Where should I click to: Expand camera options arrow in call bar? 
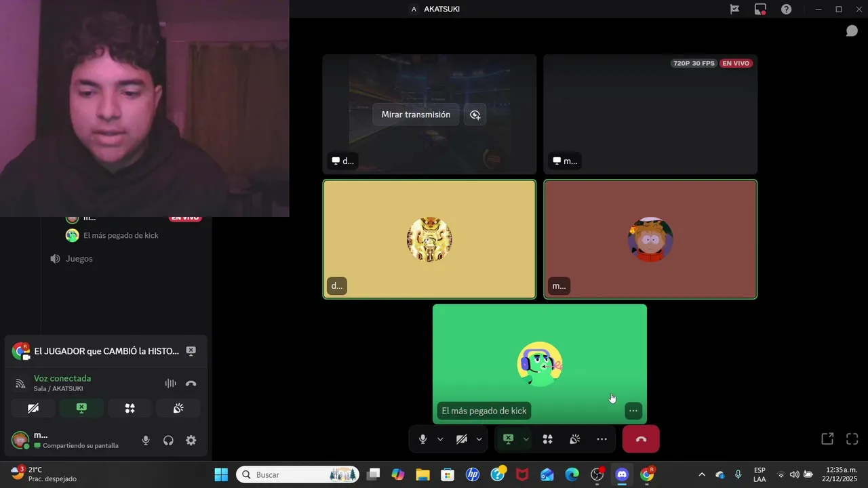479,439
